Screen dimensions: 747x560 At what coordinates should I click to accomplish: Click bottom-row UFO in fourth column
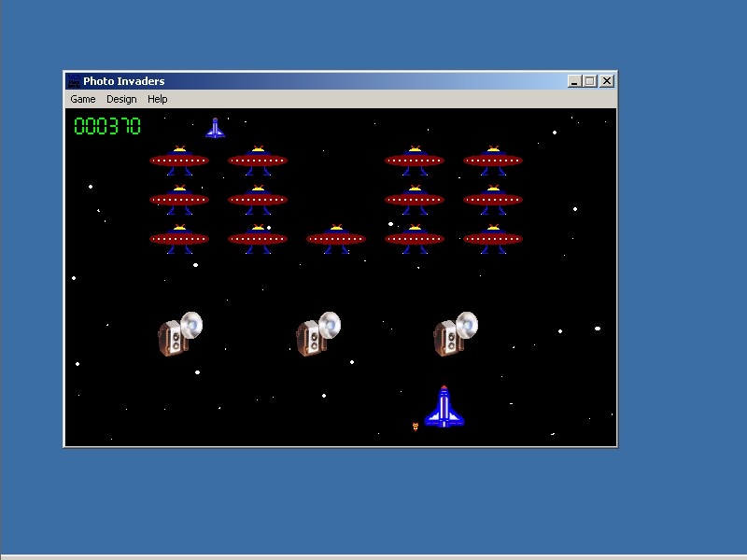tap(415, 239)
